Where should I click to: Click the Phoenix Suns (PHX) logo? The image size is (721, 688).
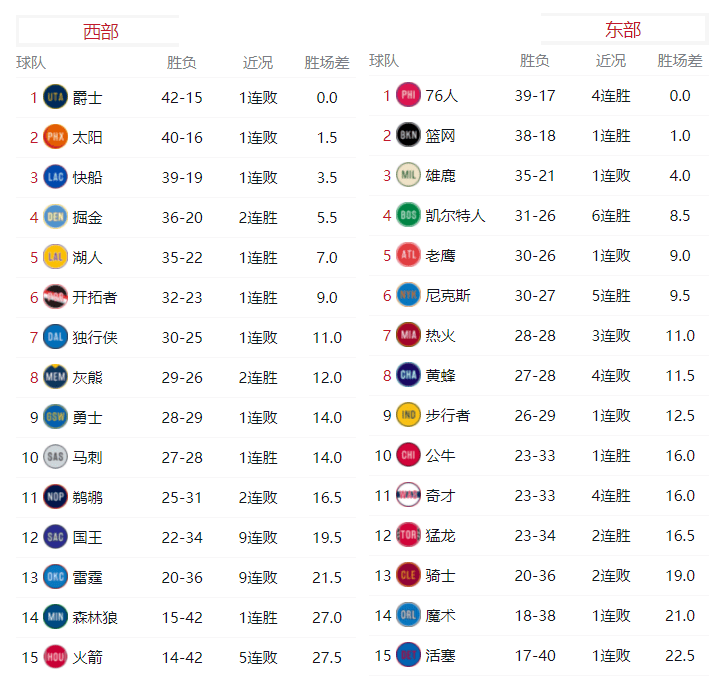(55, 138)
